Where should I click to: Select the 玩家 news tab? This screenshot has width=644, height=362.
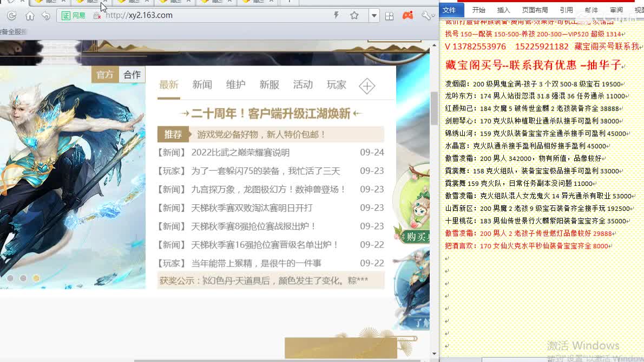(x=337, y=85)
